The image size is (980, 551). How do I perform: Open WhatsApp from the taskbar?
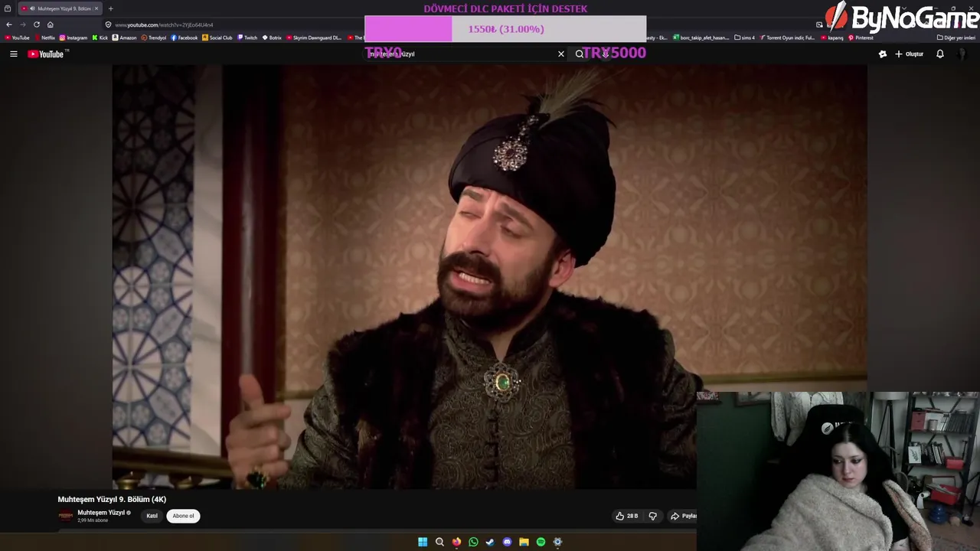tap(473, 542)
